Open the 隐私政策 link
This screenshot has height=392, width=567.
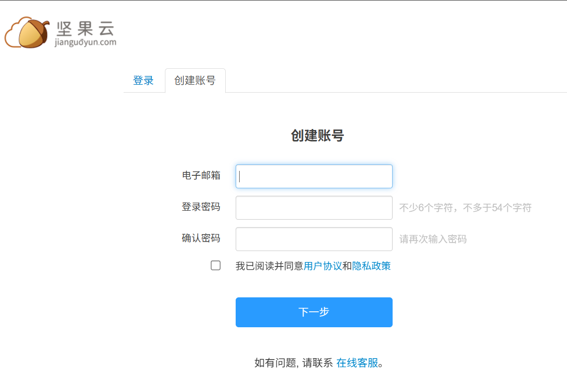pos(371,266)
